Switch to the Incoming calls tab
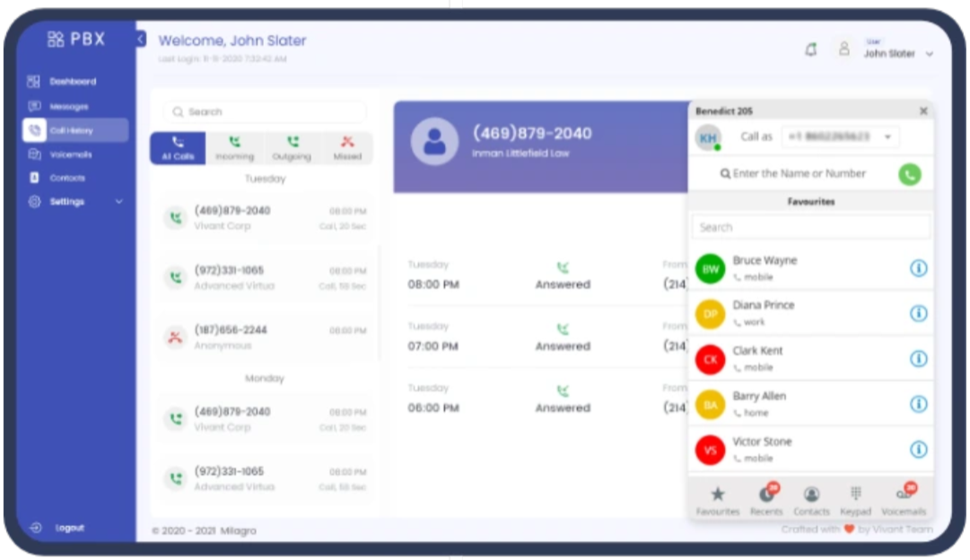The width and height of the screenshot is (970, 560). coord(234,148)
